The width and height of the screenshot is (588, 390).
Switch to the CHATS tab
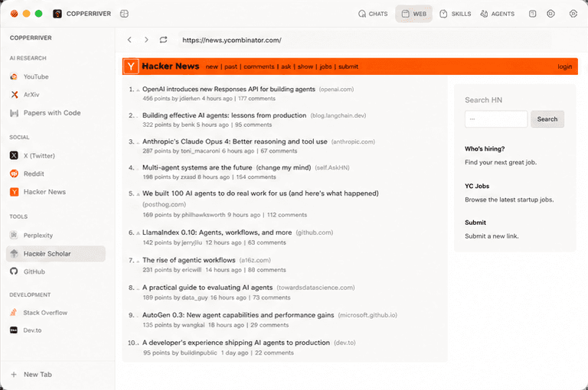pos(373,14)
